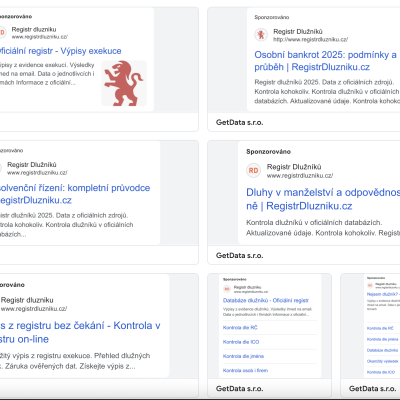The width and height of the screenshot is (400, 400).
Task: Open the 'Insolvenční řízení: kompletní průvodce' headline
Action: point(75,194)
